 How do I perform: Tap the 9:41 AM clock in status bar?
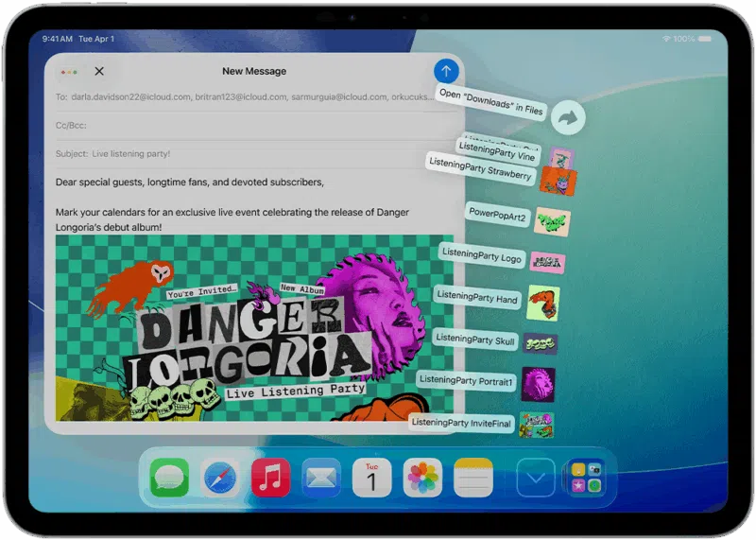tap(57, 39)
